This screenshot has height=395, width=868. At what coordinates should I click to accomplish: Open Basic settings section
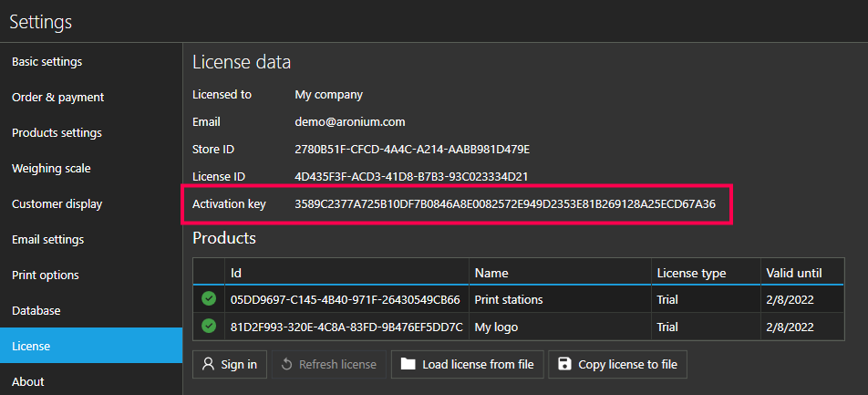pyautogui.click(x=47, y=62)
